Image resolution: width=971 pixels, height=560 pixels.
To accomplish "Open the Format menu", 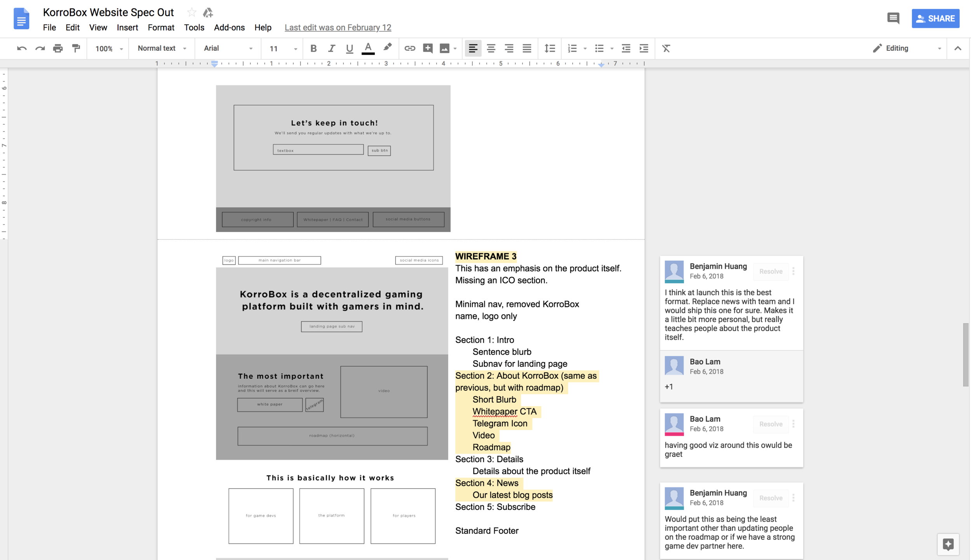I will pyautogui.click(x=161, y=28).
